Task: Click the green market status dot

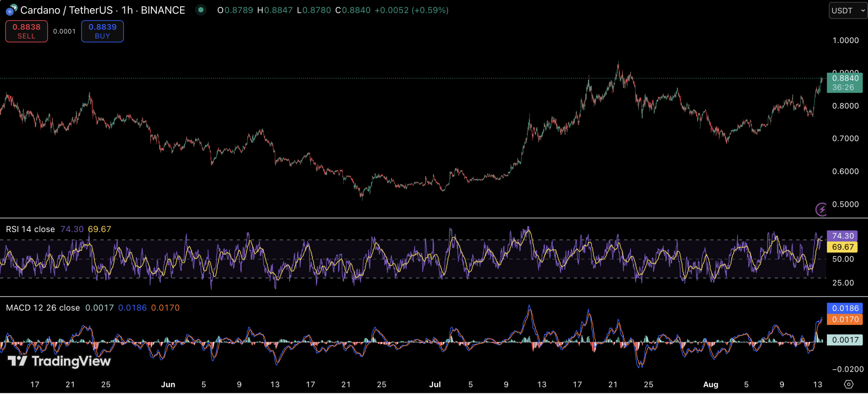Action: click(x=201, y=10)
